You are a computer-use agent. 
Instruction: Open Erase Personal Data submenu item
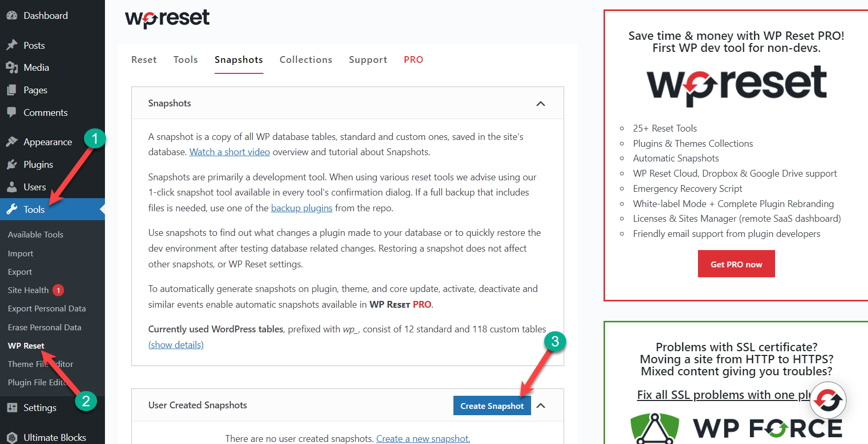(45, 328)
